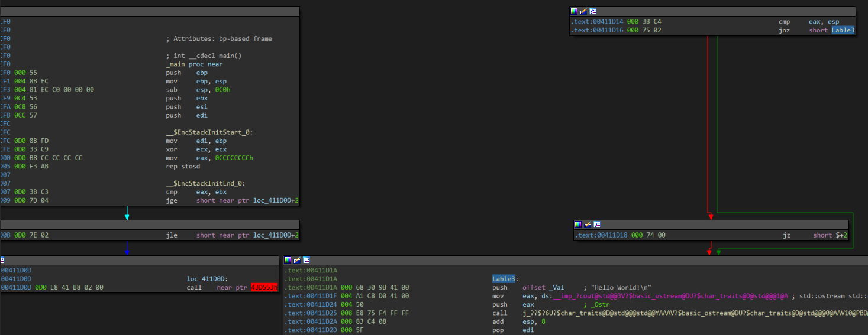The image size is (868, 335).
Task: Click the highlighted Lable3 operand in the jnz line
Action: click(x=843, y=30)
